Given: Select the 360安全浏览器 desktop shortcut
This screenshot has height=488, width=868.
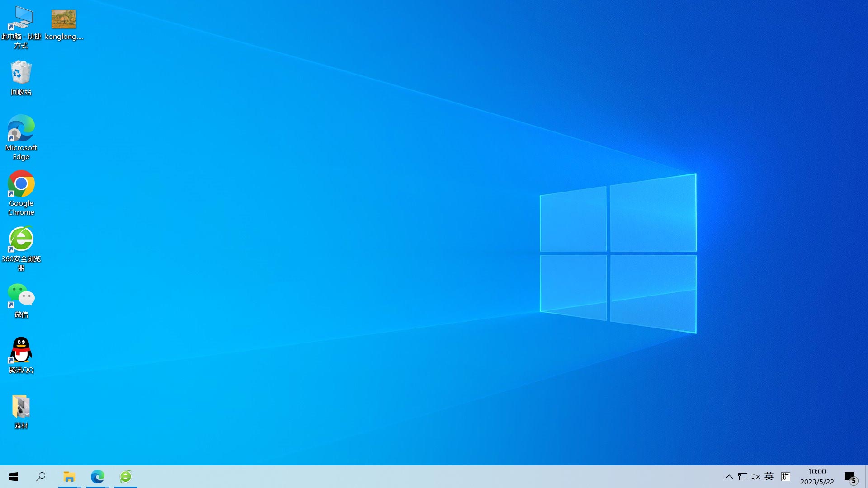Looking at the screenshot, I should point(21,239).
